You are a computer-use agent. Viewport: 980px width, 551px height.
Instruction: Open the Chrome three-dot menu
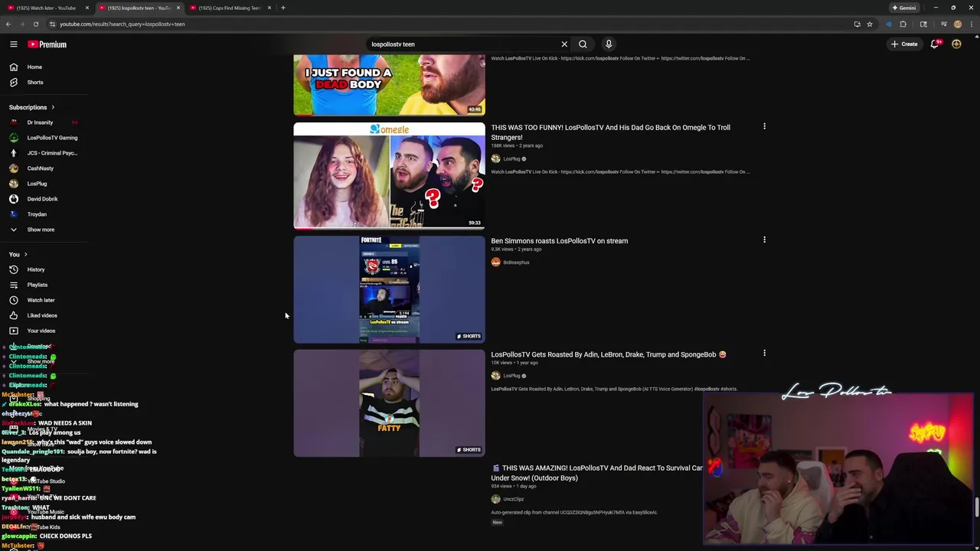(971, 24)
